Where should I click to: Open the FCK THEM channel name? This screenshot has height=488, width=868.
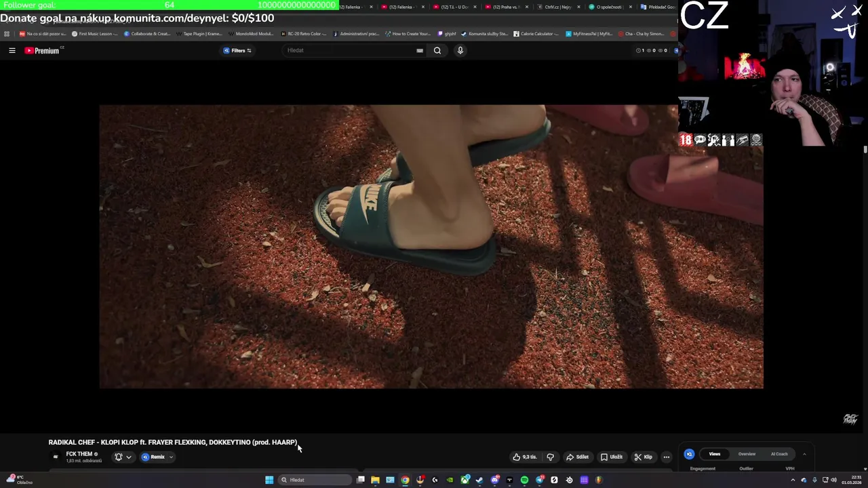(79, 454)
